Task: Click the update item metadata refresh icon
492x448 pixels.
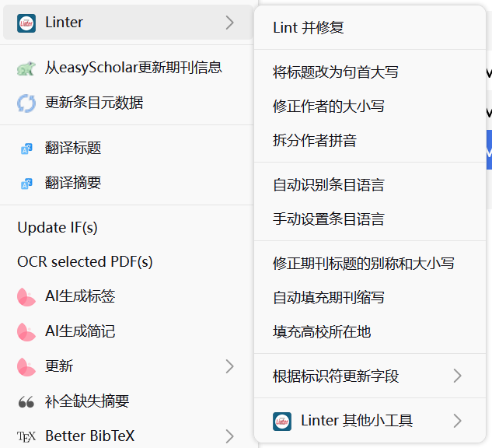Action: [26, 103]
